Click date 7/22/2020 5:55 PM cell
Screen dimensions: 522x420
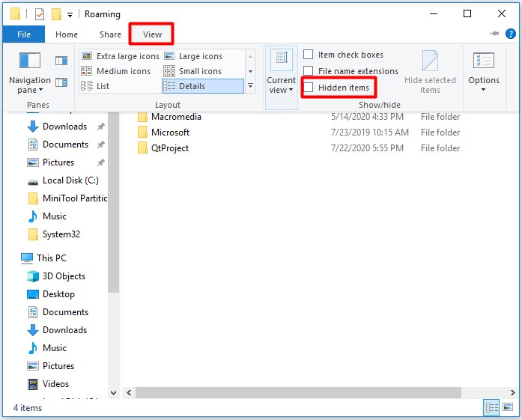pos(367,148)
